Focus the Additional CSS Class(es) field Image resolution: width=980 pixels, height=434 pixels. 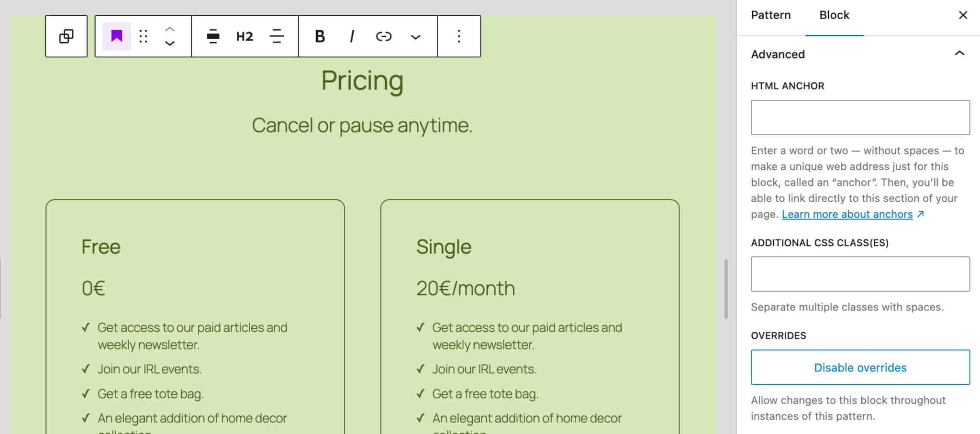(x=860, y=274)
